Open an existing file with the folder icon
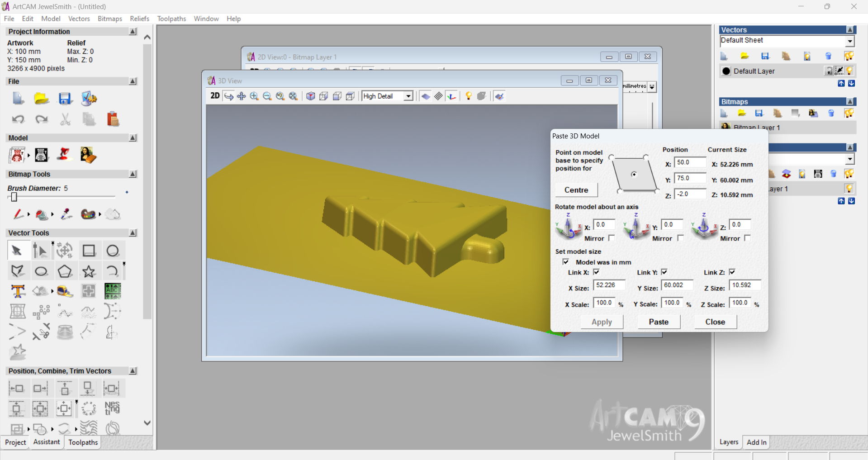The image size is (868, 460). [42, 98]
